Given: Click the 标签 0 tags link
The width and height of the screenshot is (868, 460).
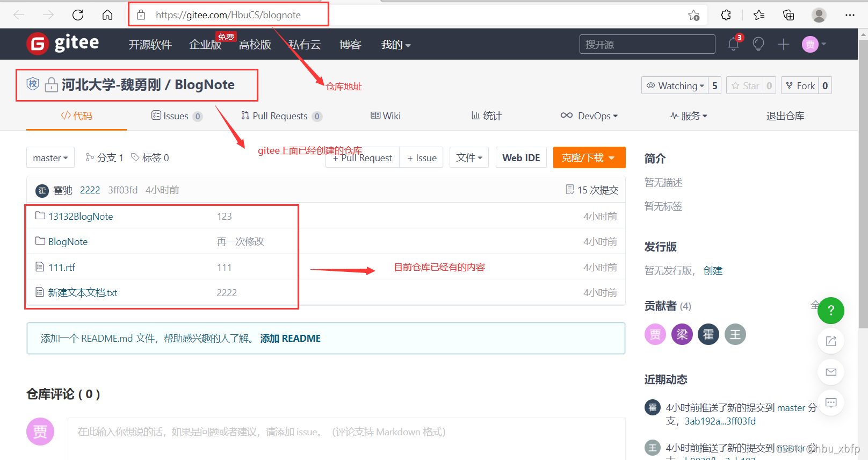Looking at the screenshot, I should point(150,157).
